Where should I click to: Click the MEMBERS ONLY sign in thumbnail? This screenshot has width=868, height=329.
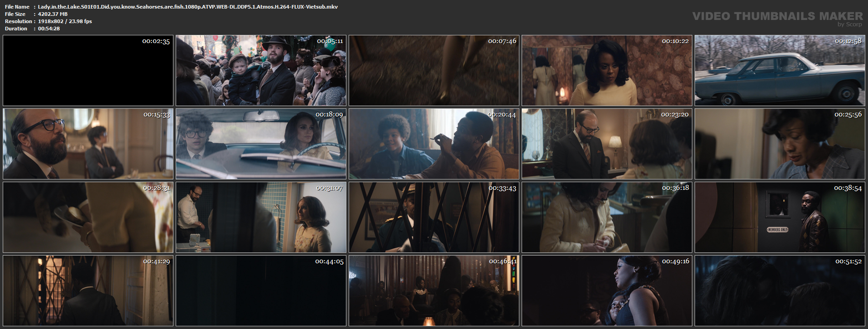(777, 230)
